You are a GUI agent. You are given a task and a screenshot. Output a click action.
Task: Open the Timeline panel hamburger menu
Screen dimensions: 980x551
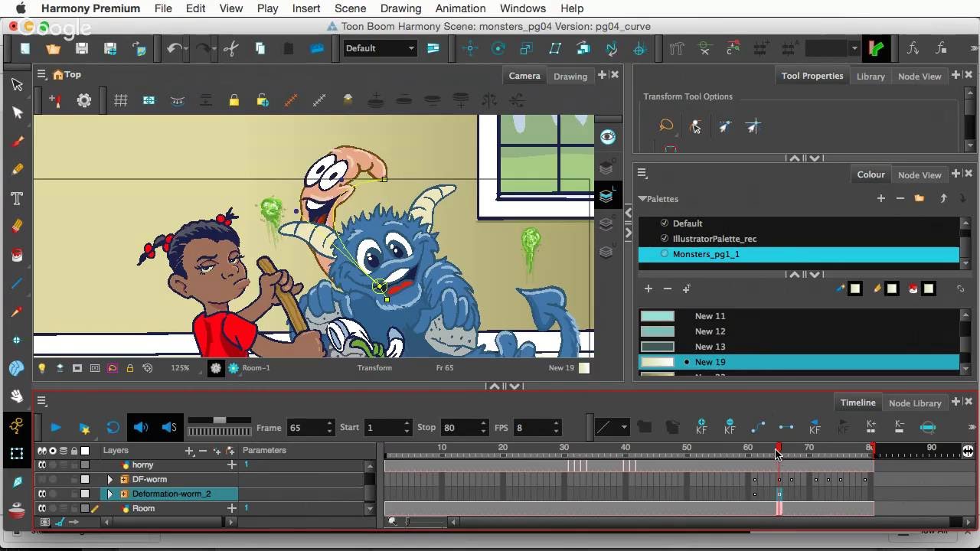coord(41,400)
